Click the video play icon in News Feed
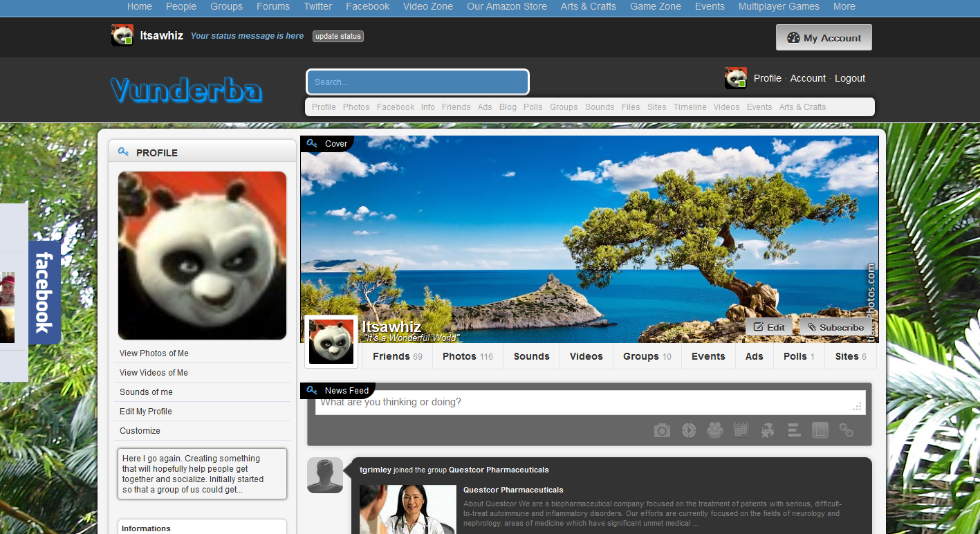 click(x=689, y=430)
